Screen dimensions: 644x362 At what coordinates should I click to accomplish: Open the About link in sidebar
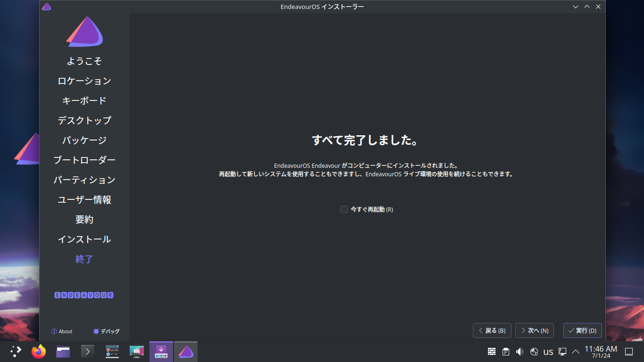click(62, 331)
